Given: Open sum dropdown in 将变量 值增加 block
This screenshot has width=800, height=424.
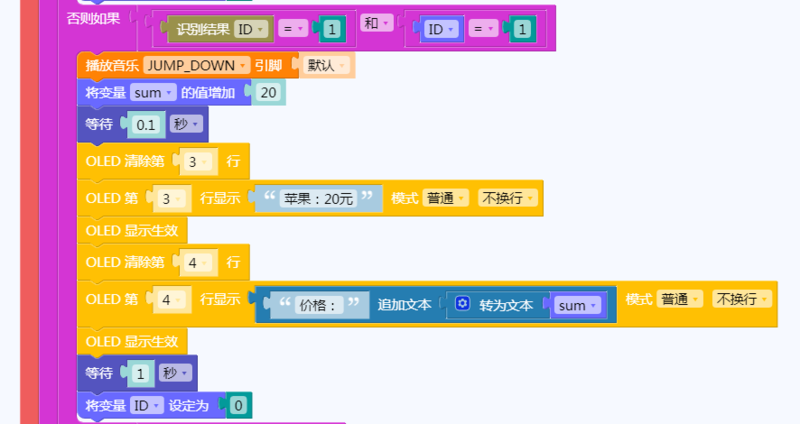Looking at the screenshot, I should (x=153, y=93).
